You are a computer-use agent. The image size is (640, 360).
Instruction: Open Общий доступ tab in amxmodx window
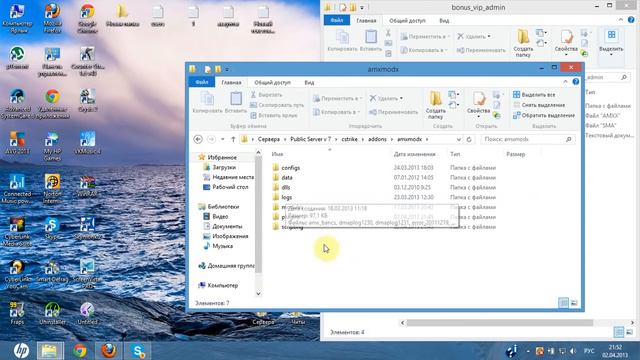272,82
